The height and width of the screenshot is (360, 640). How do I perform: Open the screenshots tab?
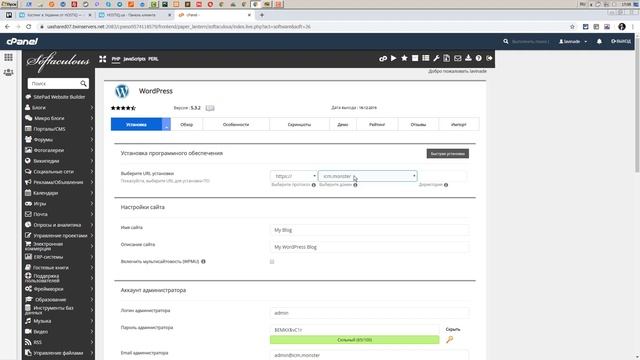[x=299, y=124]
